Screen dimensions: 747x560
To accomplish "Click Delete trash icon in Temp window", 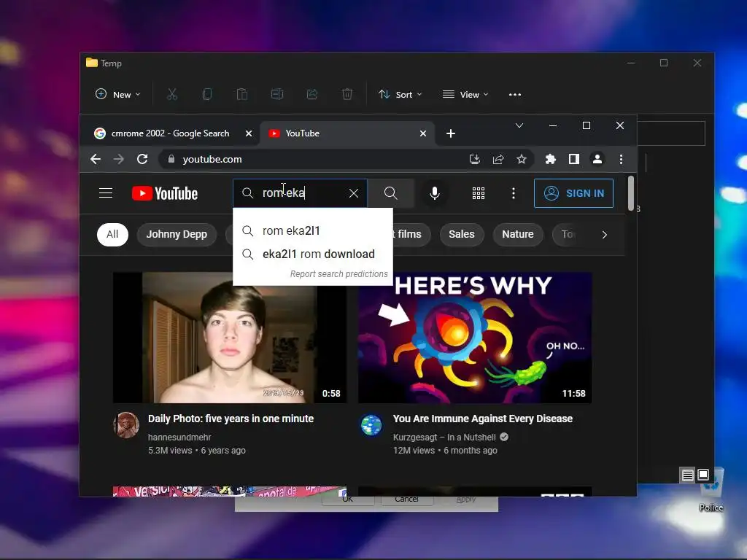I will (347, 94).
